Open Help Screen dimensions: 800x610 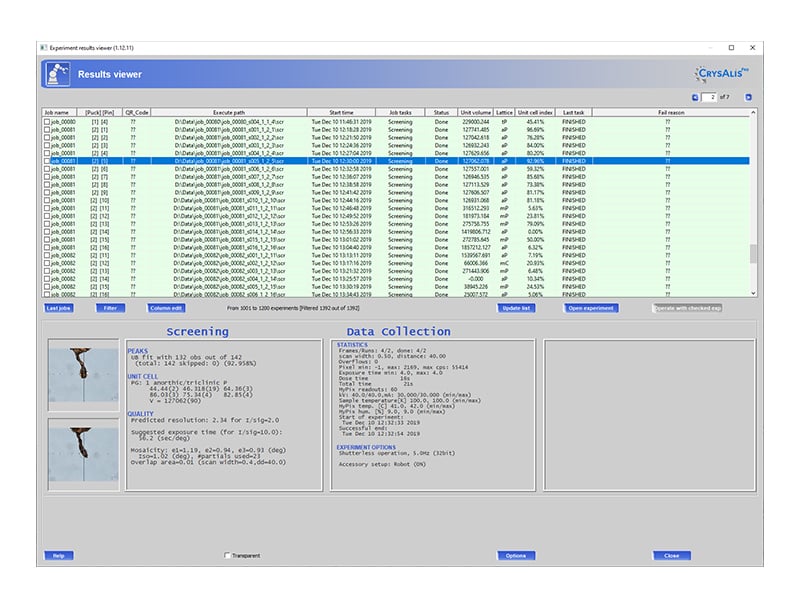pos(59,555)
